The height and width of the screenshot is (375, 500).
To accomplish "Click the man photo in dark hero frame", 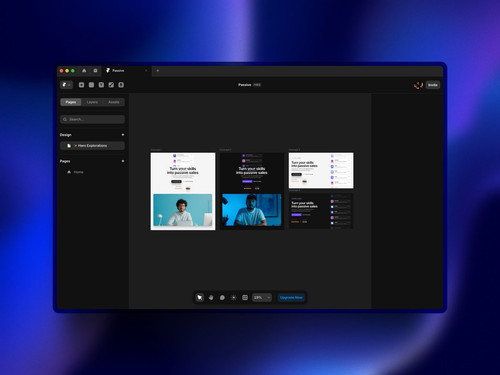I will point(252,210).
